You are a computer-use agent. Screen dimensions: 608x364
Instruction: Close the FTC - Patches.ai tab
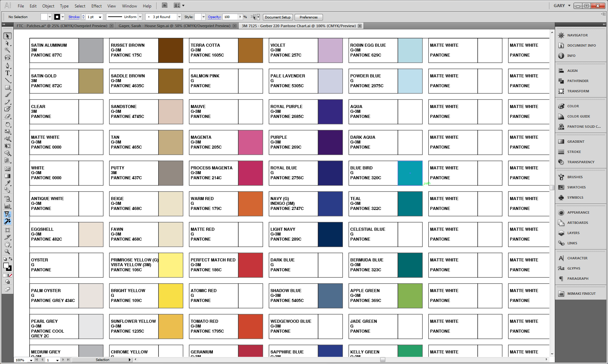point(112,26)
